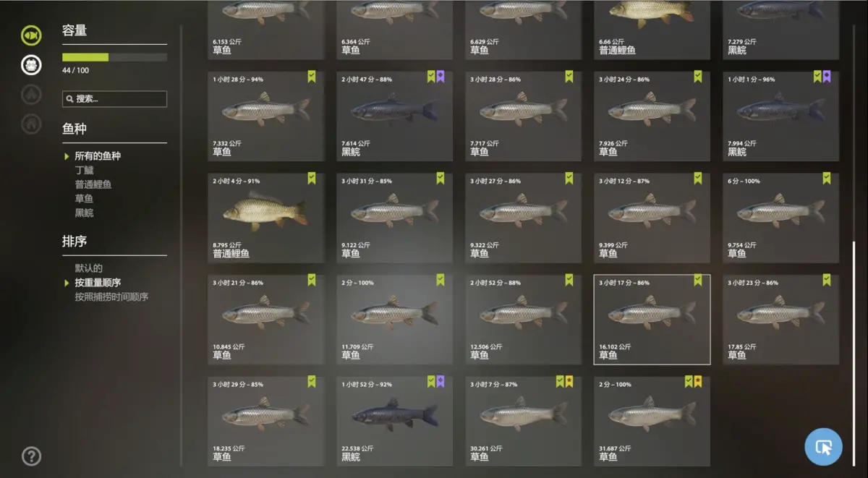This screenshot has height=478, width=868.
Task: Sort by 默认的 order
Action: tap(88, 268)
